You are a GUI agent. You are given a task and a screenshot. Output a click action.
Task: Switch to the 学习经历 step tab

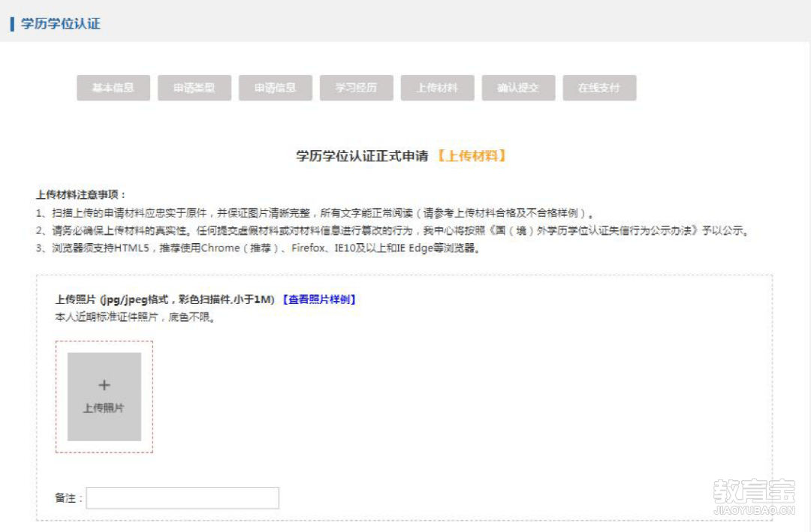click(x=357, y=88)
